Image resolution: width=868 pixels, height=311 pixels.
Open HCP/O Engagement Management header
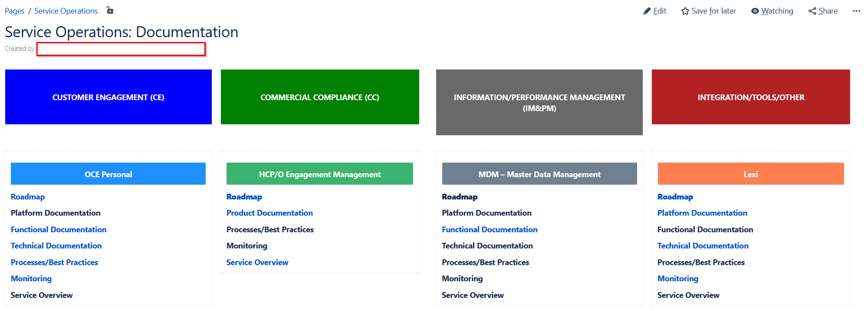tap(320, 174)
